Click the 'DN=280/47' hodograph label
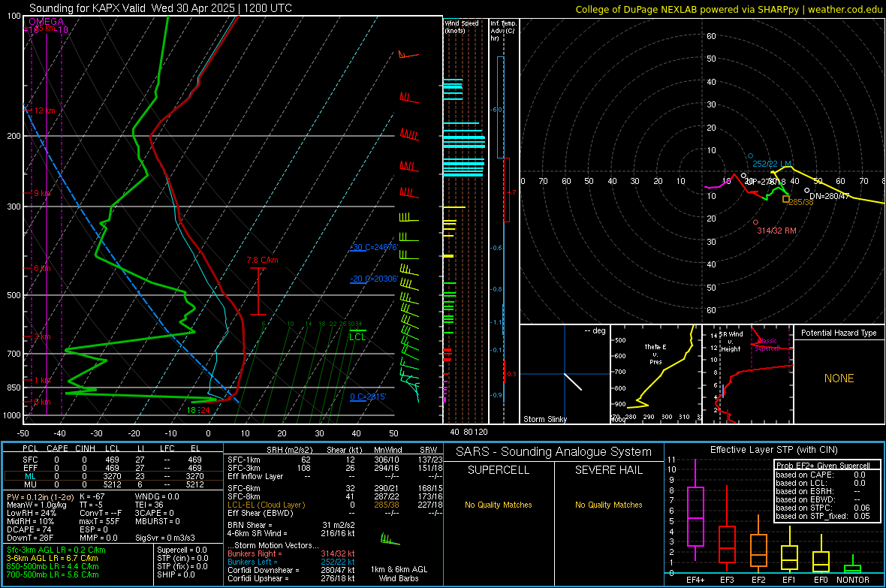The width and height of the screenshot is (886, 588). 829,196
